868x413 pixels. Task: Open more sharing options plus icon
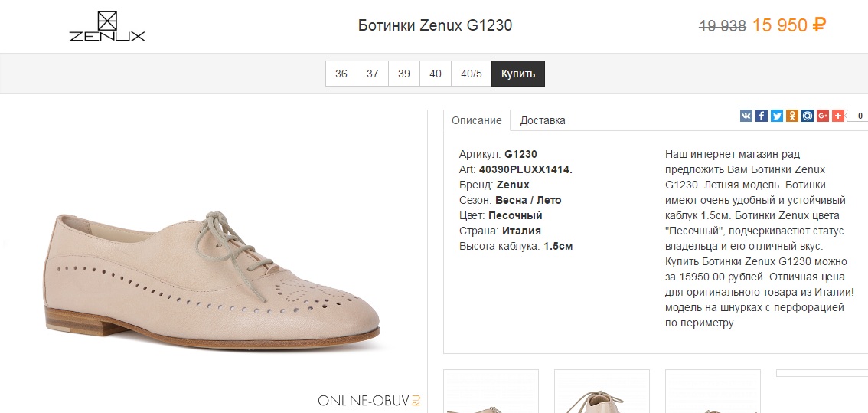point(838,116)
